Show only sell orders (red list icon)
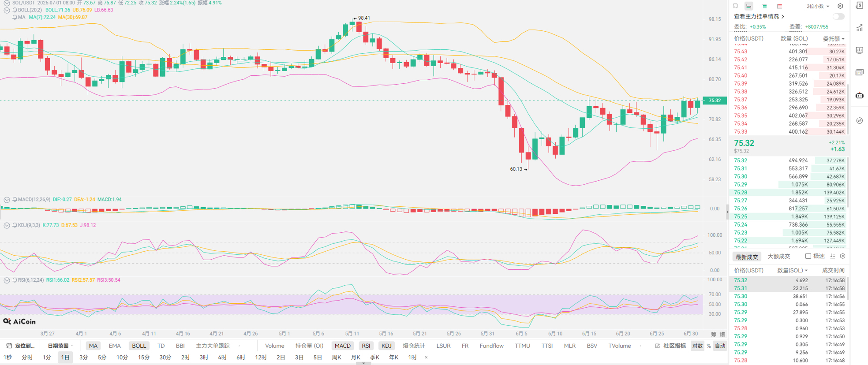The image size is (868, 365). click(x=779, y=6)
